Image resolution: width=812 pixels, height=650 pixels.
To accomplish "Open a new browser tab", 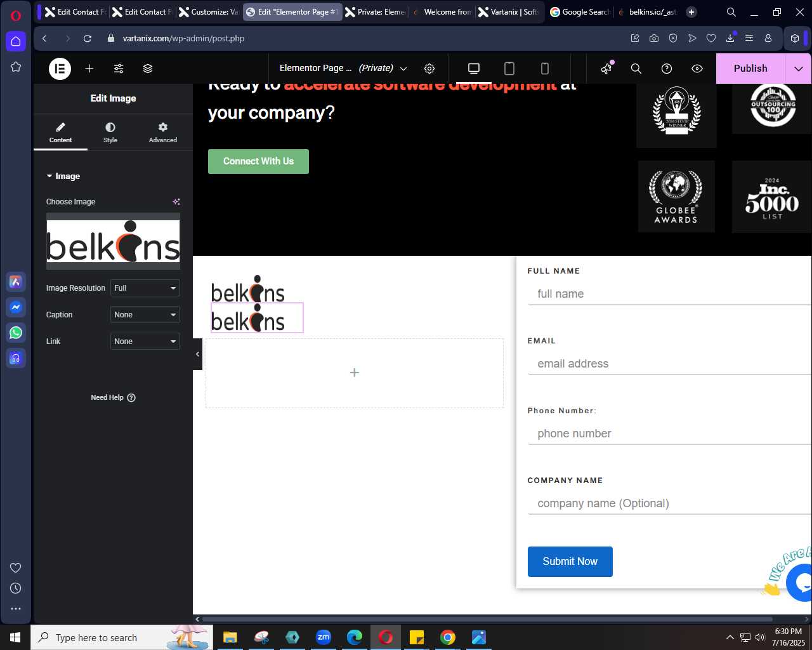I will pyautogui.click(x=691, y=12).
